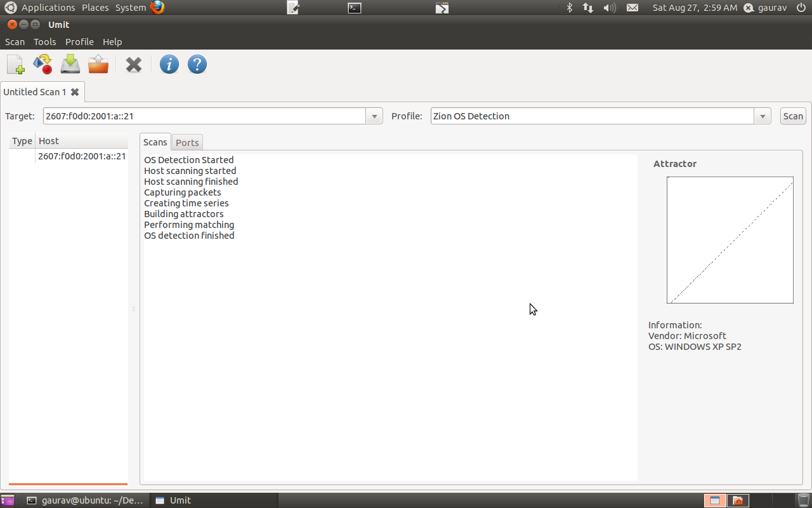The height and width of the screenshot is (508, 812).
Task: Open the terminal icon in top panel
Action: (x=355, y=8)
